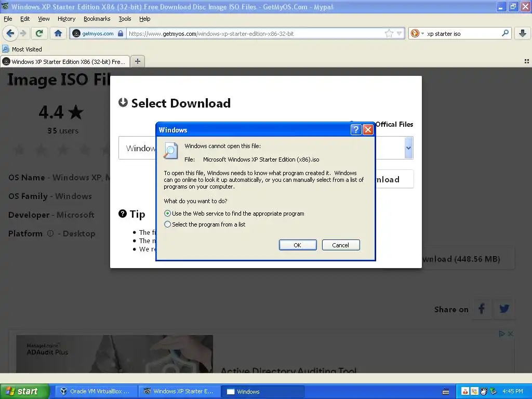Open the Help menu
The width and height of the screenshot is (532, 399).
coord(145,19)
